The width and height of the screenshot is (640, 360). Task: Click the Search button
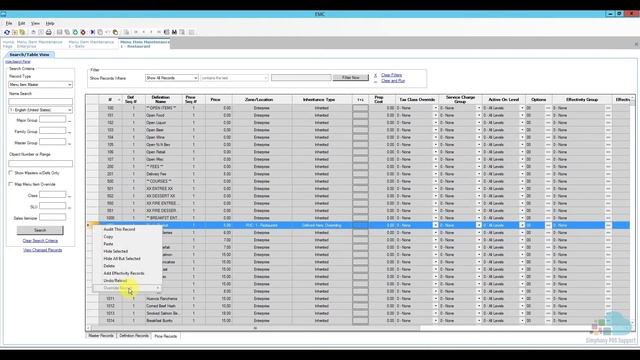(40, 230)
